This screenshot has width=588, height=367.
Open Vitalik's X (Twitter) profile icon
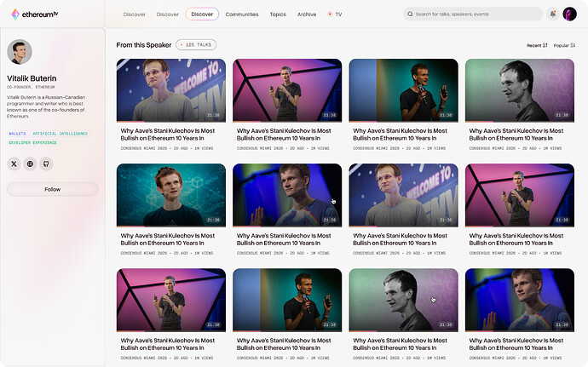[x=14, y=163]
